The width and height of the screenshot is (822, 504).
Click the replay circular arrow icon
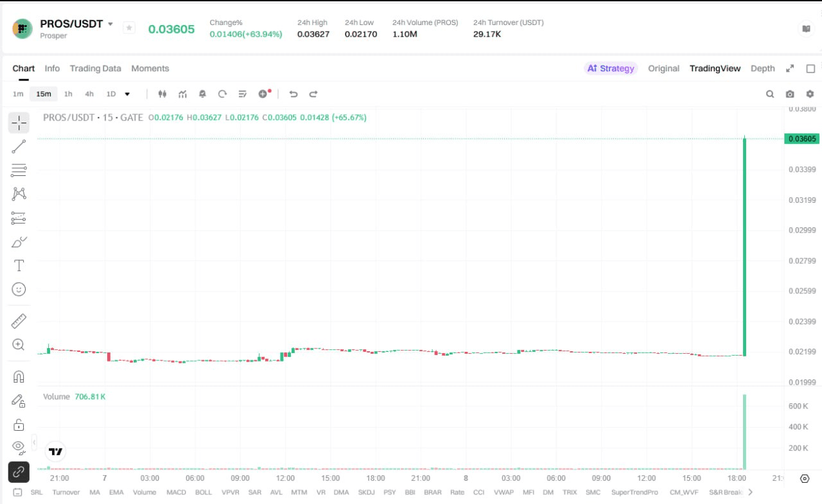[222, 94]
